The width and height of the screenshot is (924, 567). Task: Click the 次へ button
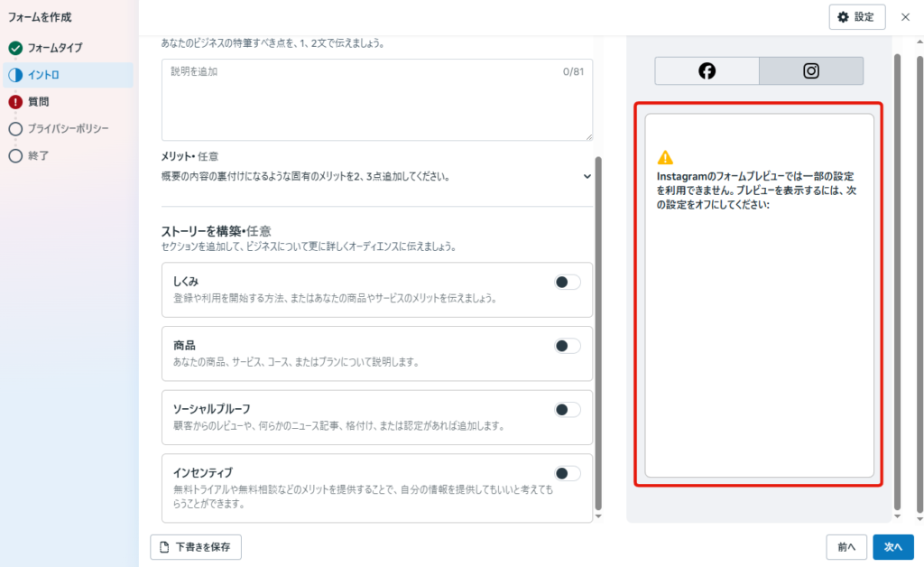click(x=892, y=547)
